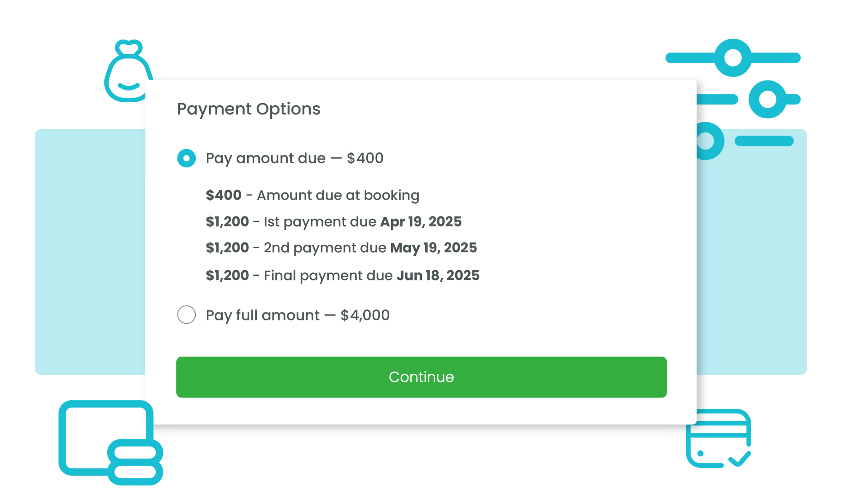Click the $400 Amount due at booking line

[x=312, y=195]
